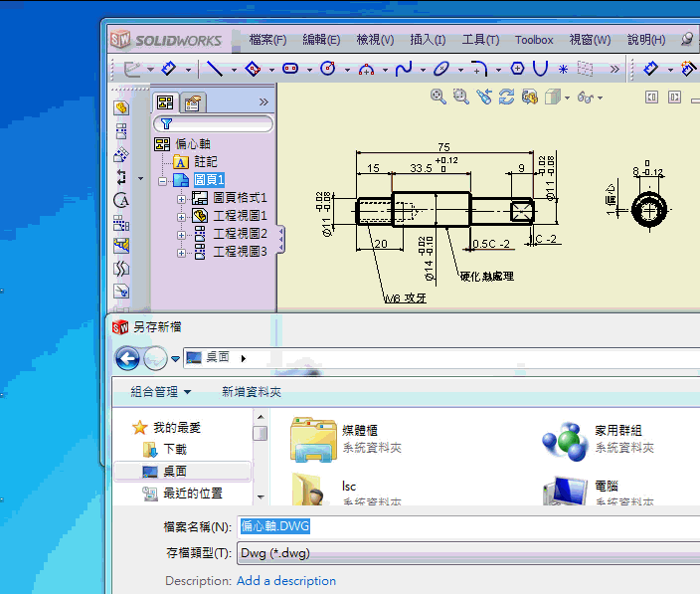Click the Rotate view icon
The height and width of the screenshot is (594, 700).
(x=507, y=97)
